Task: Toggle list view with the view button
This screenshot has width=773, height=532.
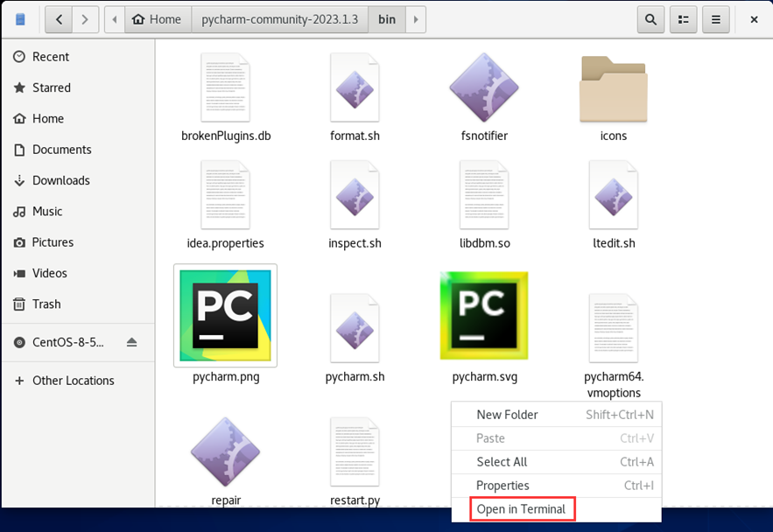Action: click(684, 20)
